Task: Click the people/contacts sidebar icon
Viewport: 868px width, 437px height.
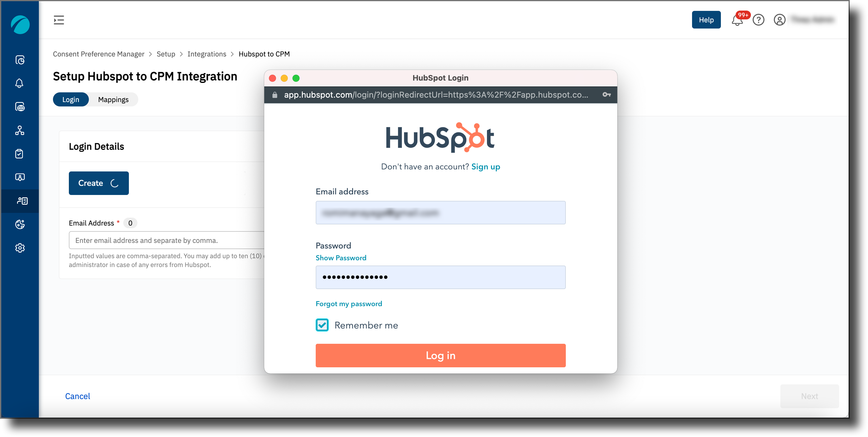Action: 19,177
